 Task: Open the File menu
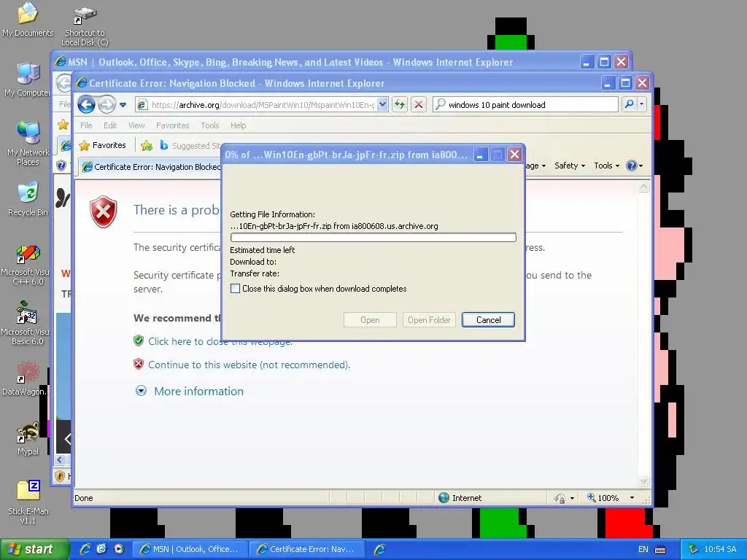pyautogui.click(x=86, y=125)
